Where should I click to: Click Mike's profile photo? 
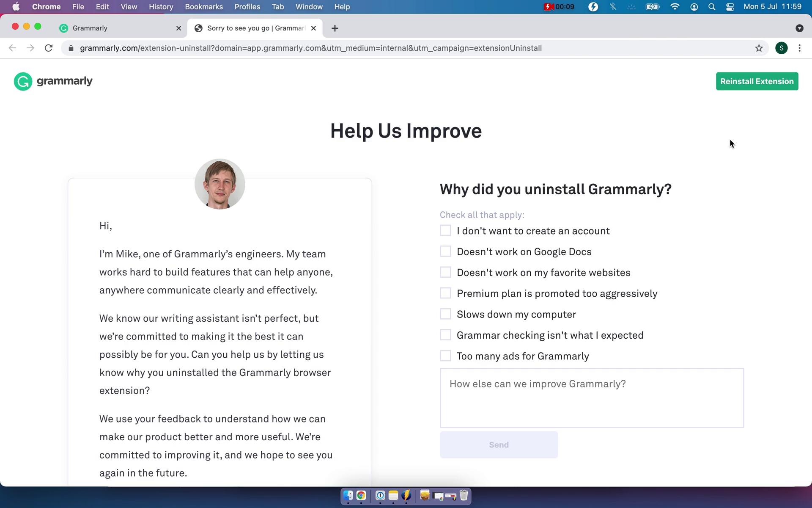[x=219, y=184]
